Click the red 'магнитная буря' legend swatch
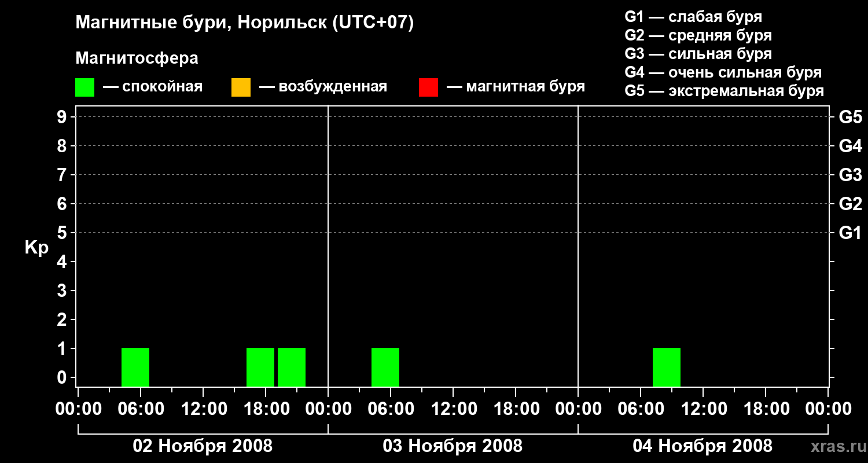The height and width of the screenshot is (463, 868). (428, 87)
